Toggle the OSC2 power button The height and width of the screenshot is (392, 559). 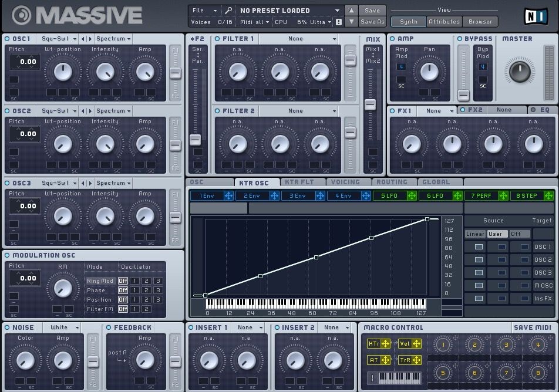pyautogui.click(x=7, y=111)
